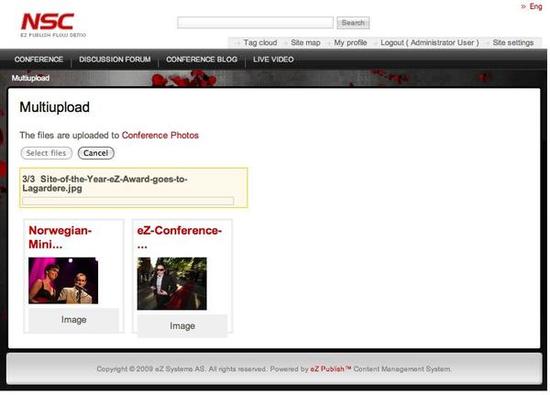Viewport: 550px width, 395px height.
Task: Open the Conference menu item
Action: pos(39,59)
